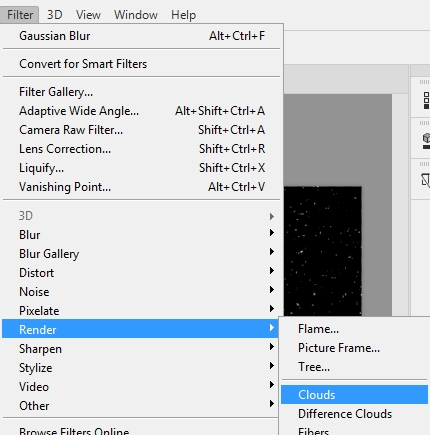Image resolution: width=430 pixels, height=435 pixels.
Task: Expand the Distort submenu arrow
Action: point(272,271)
